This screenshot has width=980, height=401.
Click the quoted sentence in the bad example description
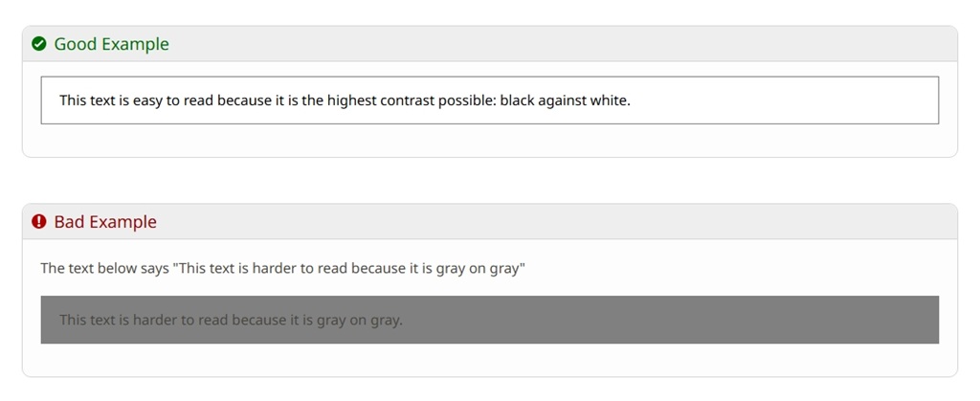click(348, 268)
